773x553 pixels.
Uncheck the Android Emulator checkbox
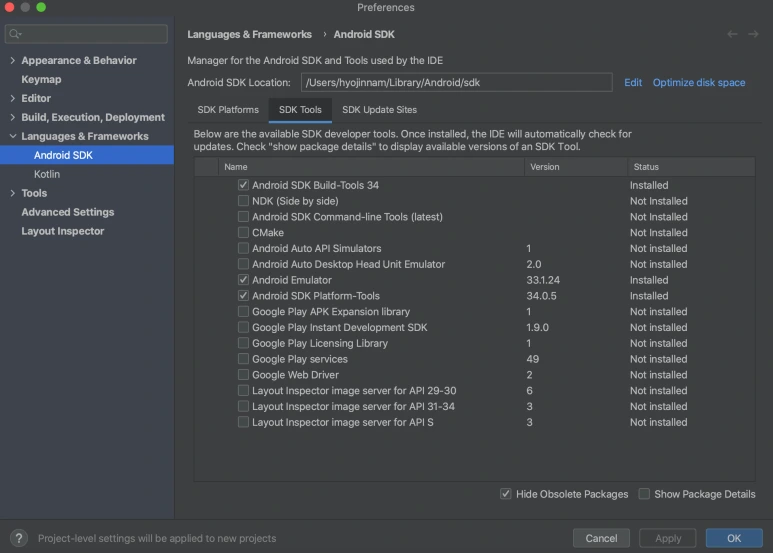[x=243, y=279]
